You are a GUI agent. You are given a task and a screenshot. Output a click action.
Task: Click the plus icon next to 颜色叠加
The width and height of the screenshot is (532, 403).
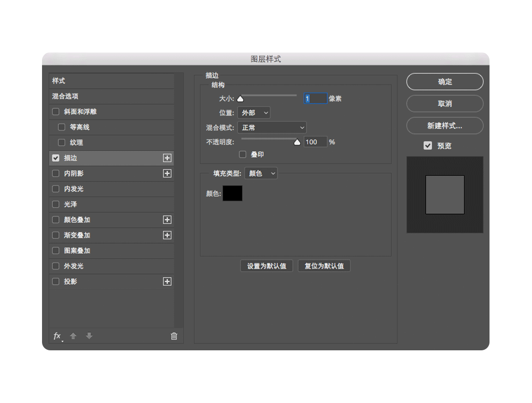167,220
